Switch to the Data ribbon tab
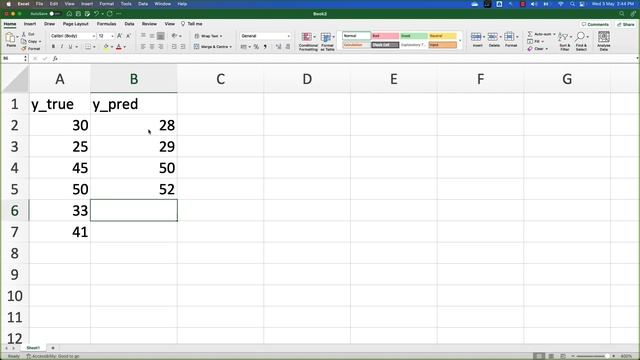This screenshot has height=360, width=640. tap(129, 24)
